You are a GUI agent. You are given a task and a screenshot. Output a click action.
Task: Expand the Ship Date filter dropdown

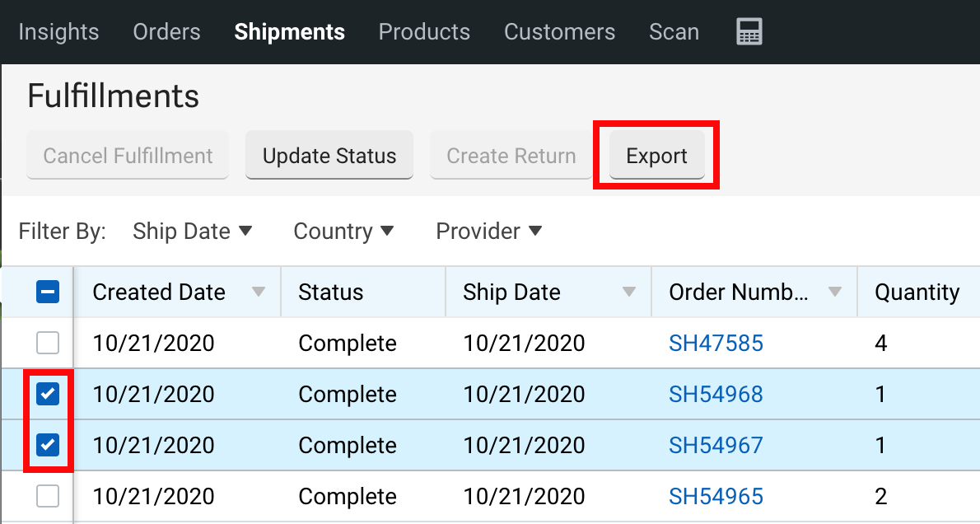(192, 232)
